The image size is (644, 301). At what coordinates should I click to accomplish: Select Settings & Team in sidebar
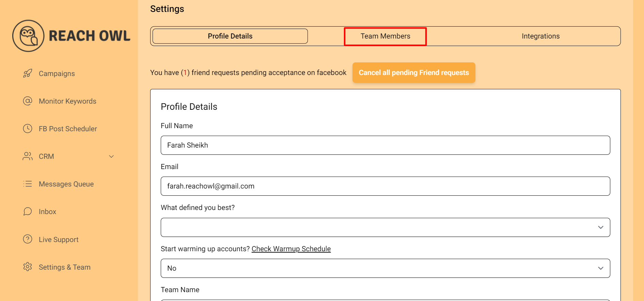[65, 267]
